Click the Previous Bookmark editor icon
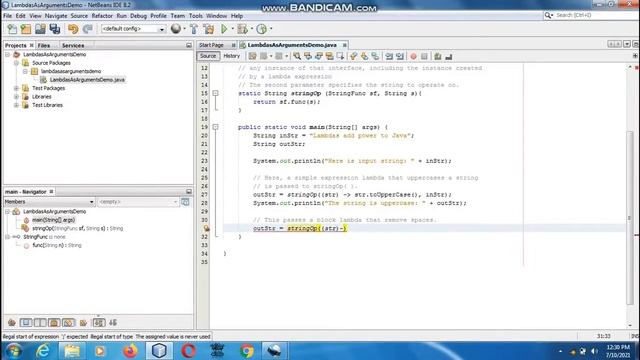The height and width of the screenshot is (360, 640). 353,56
